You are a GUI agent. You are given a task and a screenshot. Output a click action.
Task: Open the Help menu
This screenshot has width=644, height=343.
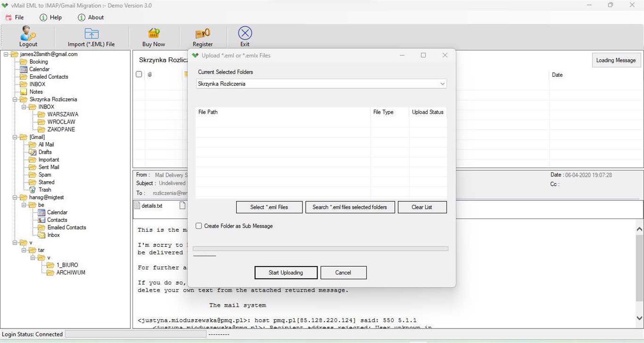(x=51, y=17)
